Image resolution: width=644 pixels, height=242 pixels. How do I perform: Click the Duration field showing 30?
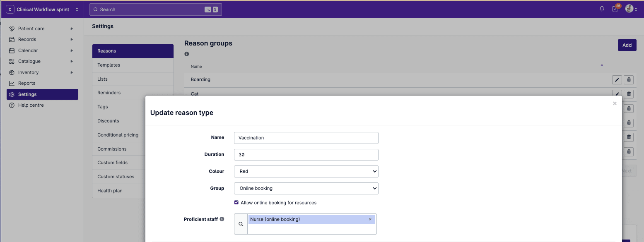(x=306, y=155)
